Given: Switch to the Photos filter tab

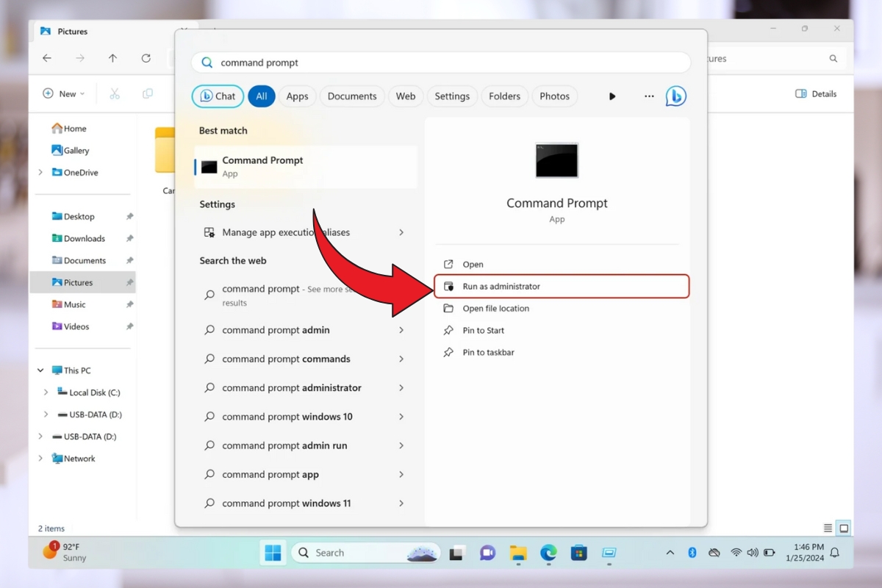Looking at the screenshot, I should pyautogui.click(x=555, y=96).
